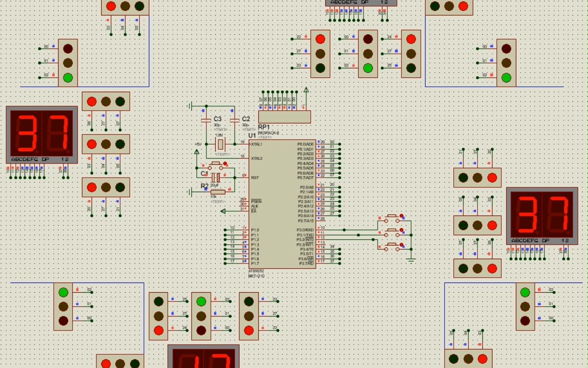Select uppermost horizontal light in right-side trio
The image size is (588, 368).
478,178
